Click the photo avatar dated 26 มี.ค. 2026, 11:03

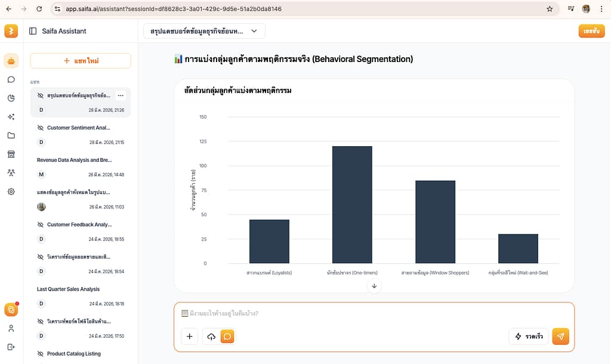tap(41, 207)
